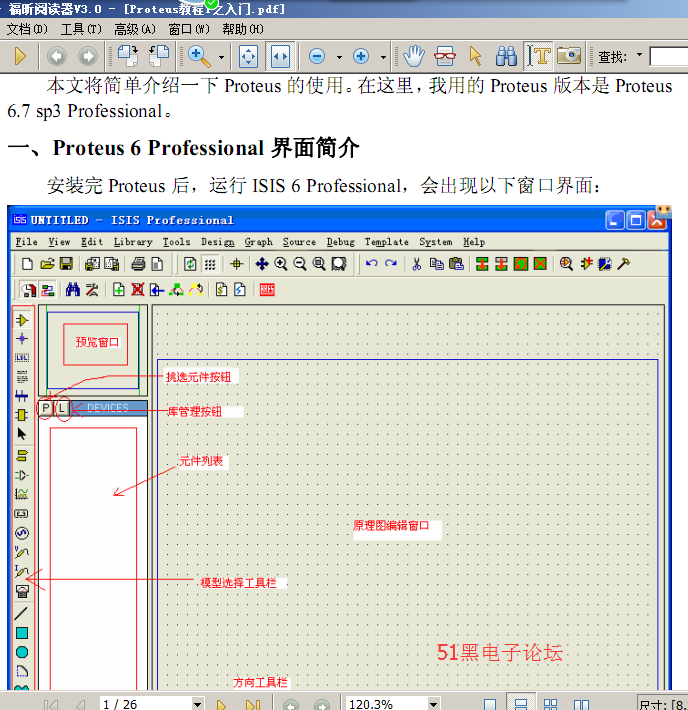The image size is (688, 710).
Task: Click the ISIS grid toggle icon
Action: click(x=210, y=264)
